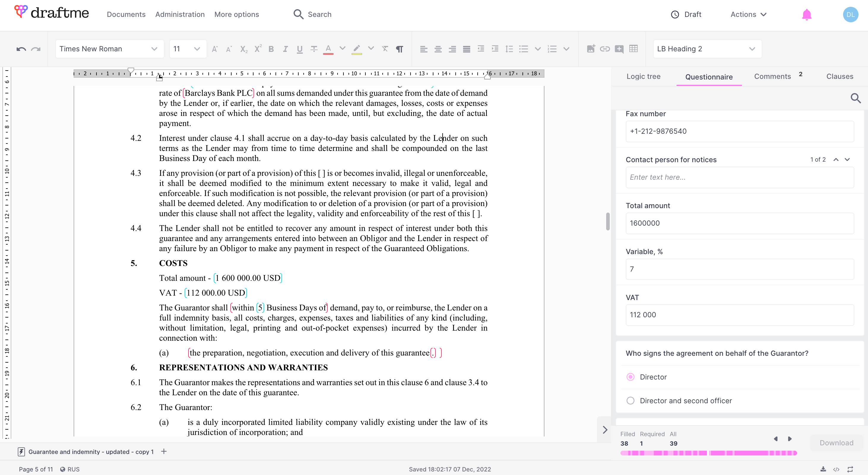
Task: Click the Contact person for notices field
Action: (739, 177)
